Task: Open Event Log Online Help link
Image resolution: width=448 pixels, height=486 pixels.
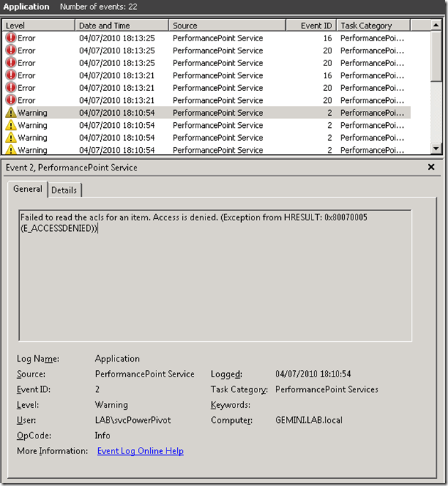Action: point(141,451)
